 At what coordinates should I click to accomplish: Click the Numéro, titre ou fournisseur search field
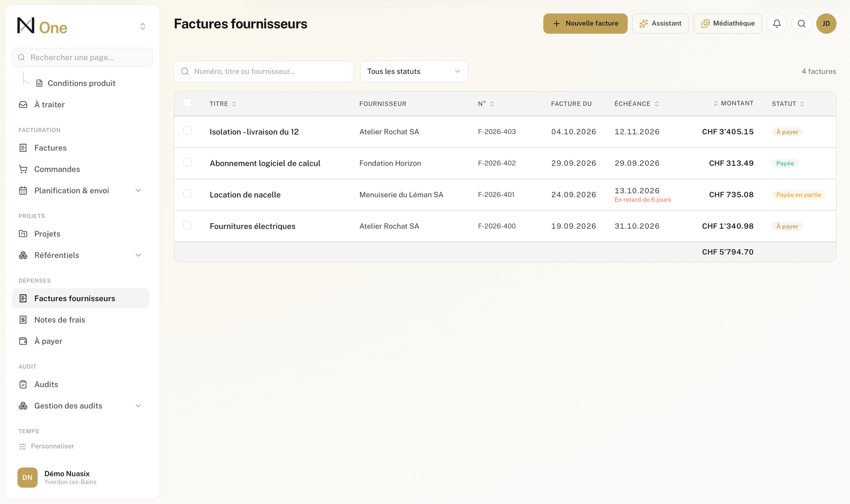(x=263, y=71)
